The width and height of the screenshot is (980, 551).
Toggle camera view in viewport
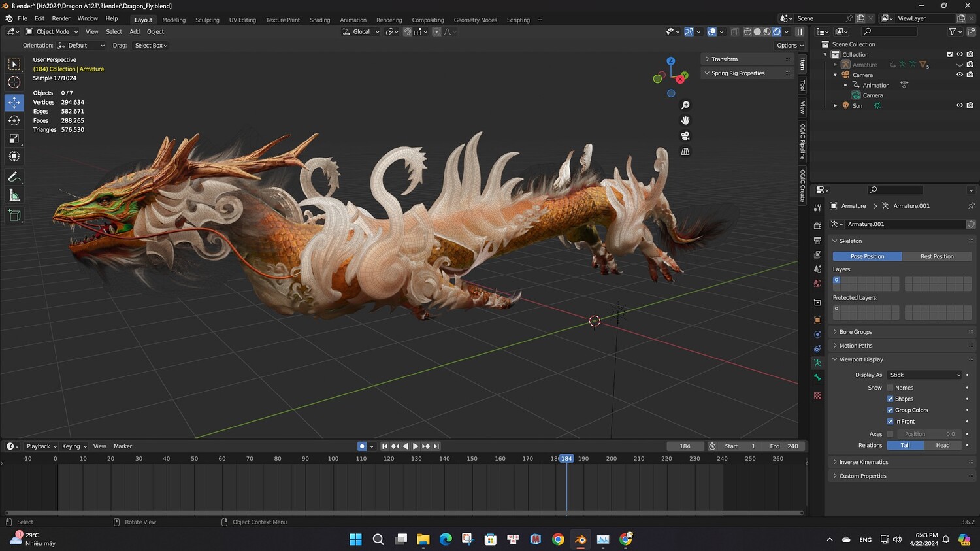point(685,136)
